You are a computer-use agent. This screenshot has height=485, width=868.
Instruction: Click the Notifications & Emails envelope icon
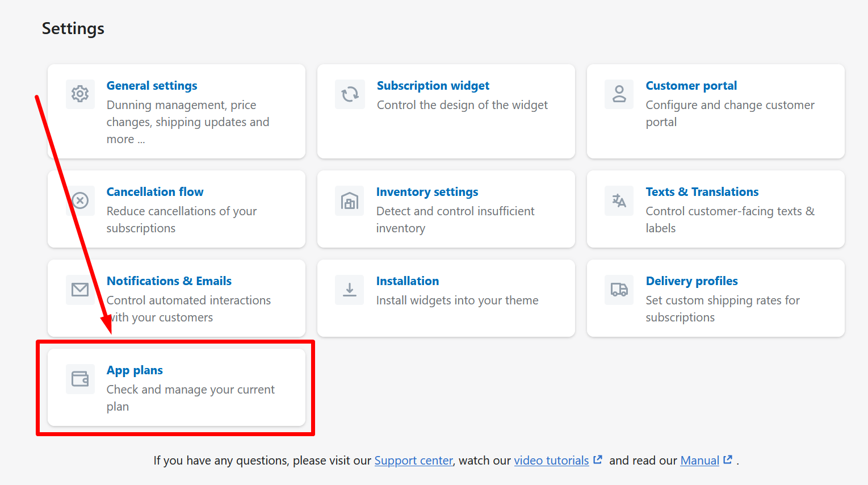pyautogui.click(x=80, y=290)
